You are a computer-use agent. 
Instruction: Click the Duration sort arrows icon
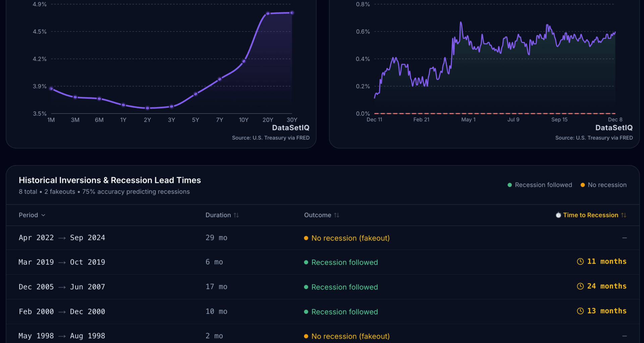236,215
